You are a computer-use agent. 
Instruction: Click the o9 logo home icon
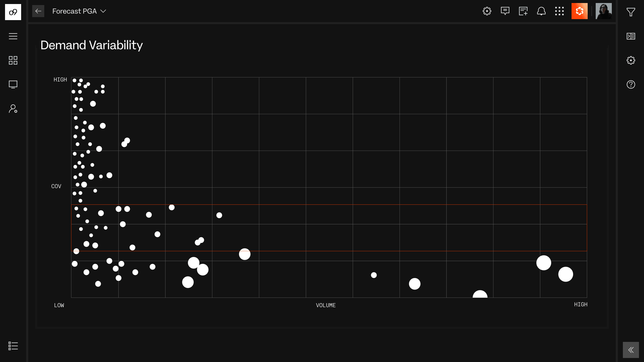[x=13, y=12]
